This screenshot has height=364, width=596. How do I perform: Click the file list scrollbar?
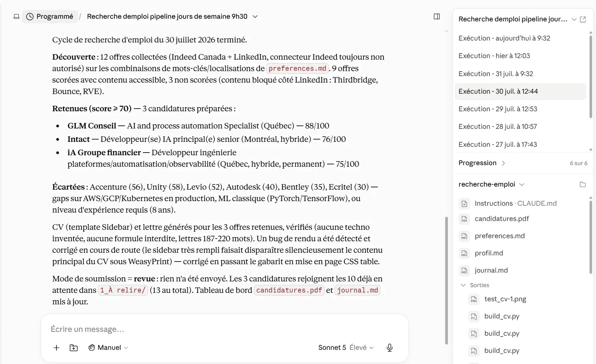[x=591, y=237]
